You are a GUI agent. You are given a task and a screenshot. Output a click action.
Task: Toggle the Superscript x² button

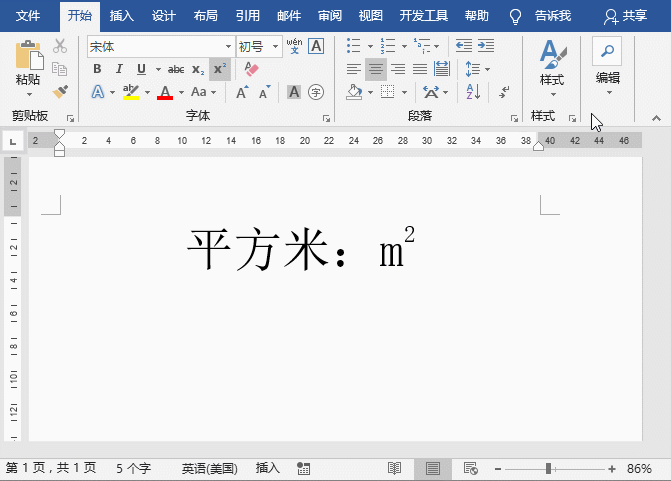[220, 69]
